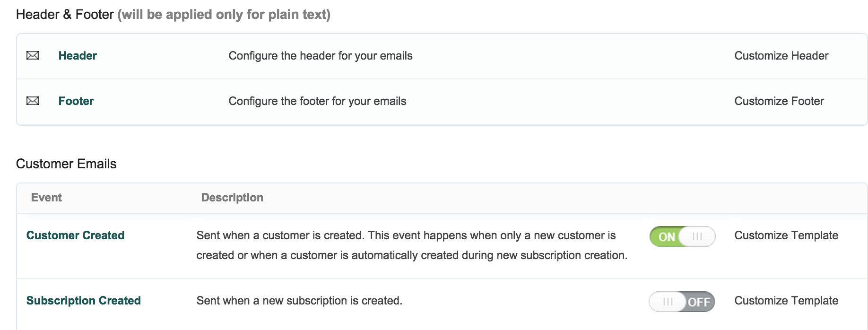Click the Customer Emails section heading

66,164
